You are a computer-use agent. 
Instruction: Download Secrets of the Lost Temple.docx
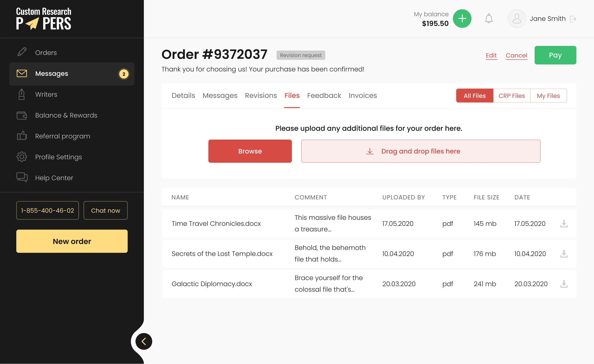tap(564, 254)
